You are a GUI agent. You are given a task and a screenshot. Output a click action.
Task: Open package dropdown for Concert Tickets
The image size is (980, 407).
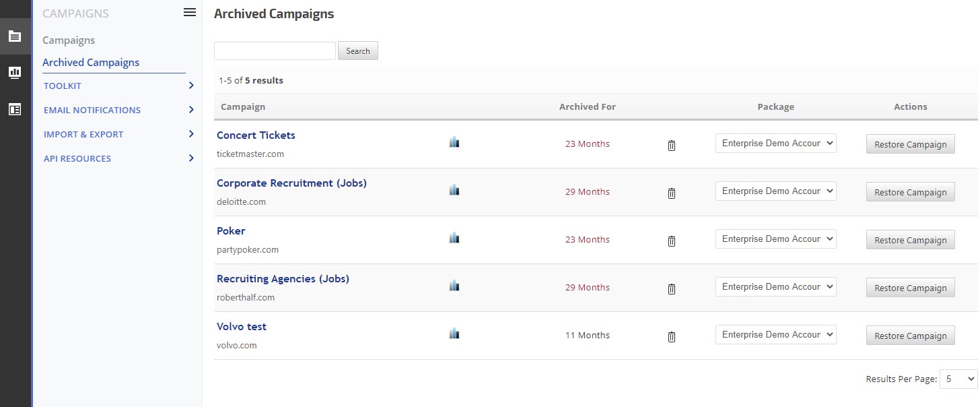[775, 144]
